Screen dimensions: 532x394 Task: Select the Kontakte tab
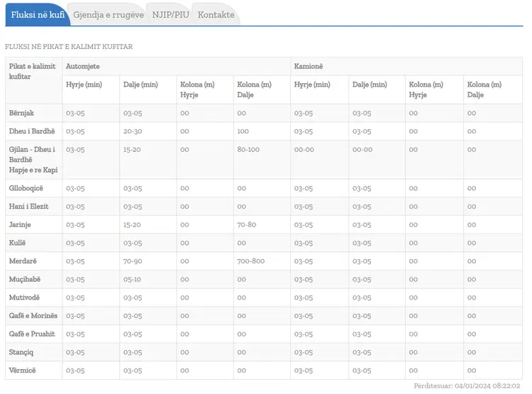pos(216,15)
